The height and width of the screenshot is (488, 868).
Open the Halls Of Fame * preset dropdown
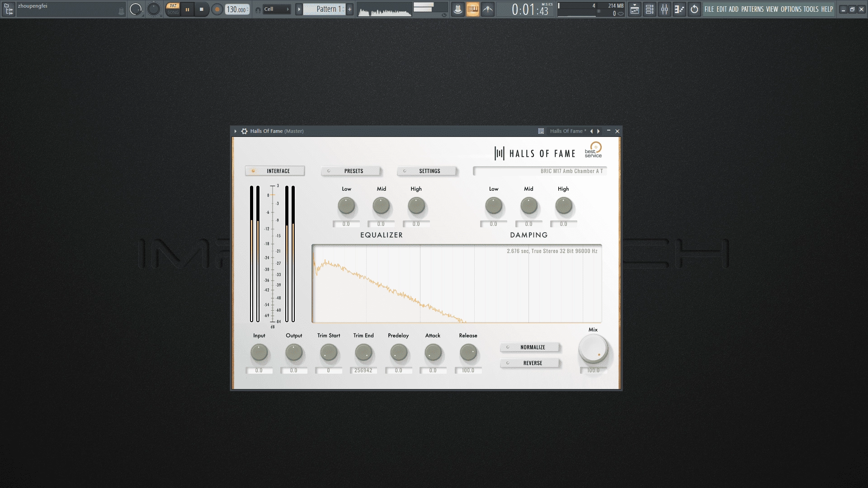coord(568,131)
